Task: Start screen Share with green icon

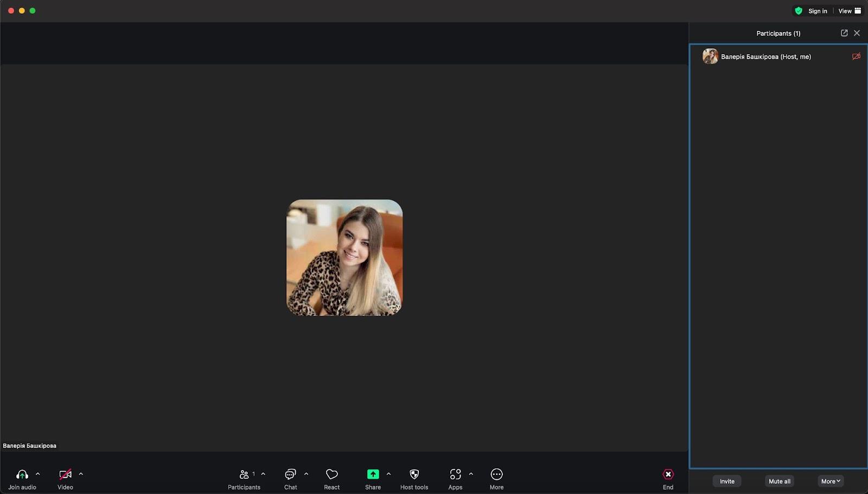Action: click(373, 474)
